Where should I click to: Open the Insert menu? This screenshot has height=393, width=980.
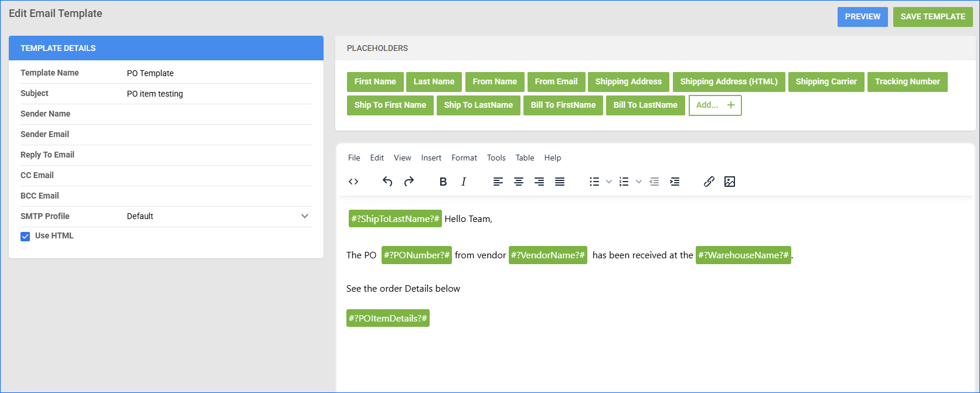coord(431,158)
